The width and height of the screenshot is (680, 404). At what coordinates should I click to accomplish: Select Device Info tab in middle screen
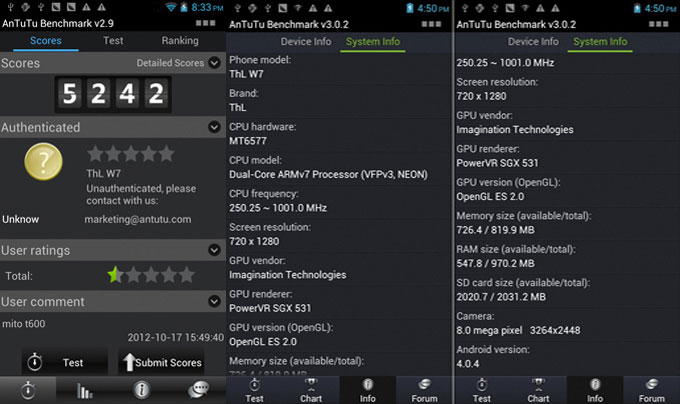click(306, 42)
